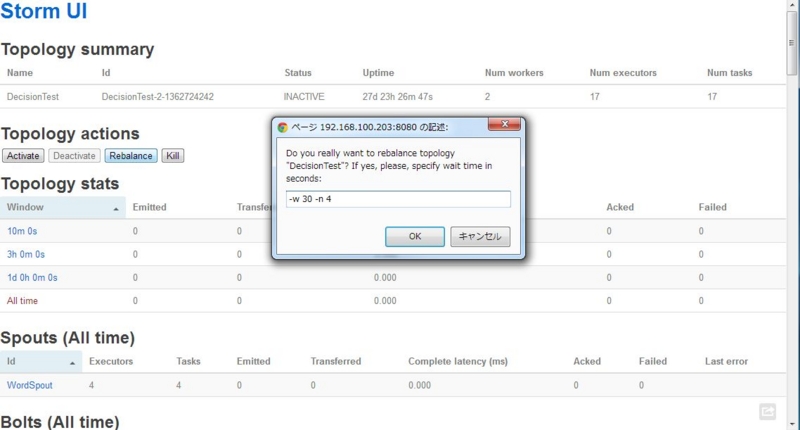Viewport: 800px width, 430px height.
Task: Open the 3h 0m 0s window link
Action: (x=26, y=254)
